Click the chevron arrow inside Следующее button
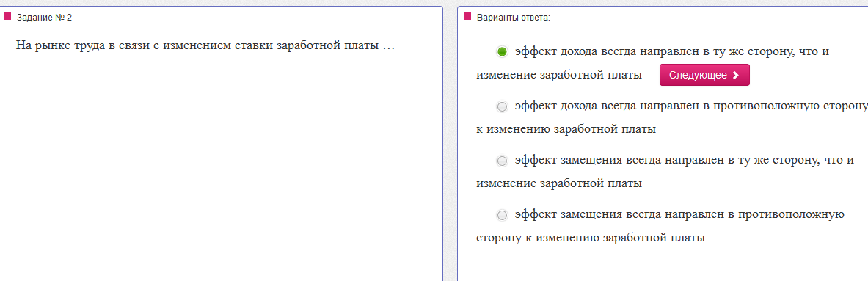Screen dimensions: 868x281 735,76
